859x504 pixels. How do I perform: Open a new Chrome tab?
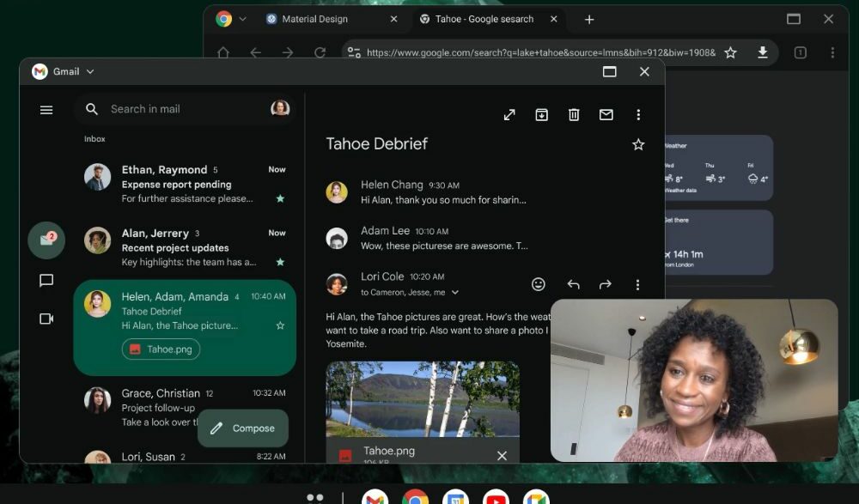pyautogui.click(x=589, y=20)
